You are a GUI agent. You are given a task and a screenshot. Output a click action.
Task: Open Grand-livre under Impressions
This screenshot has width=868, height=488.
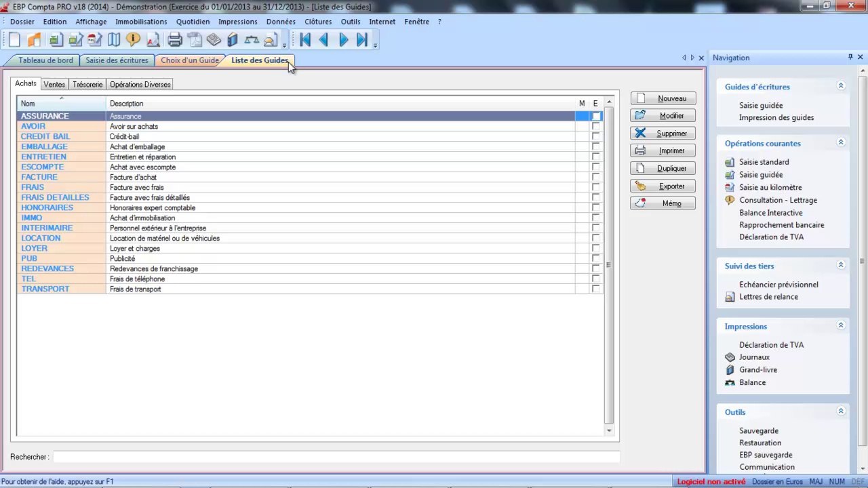[758, 370]
